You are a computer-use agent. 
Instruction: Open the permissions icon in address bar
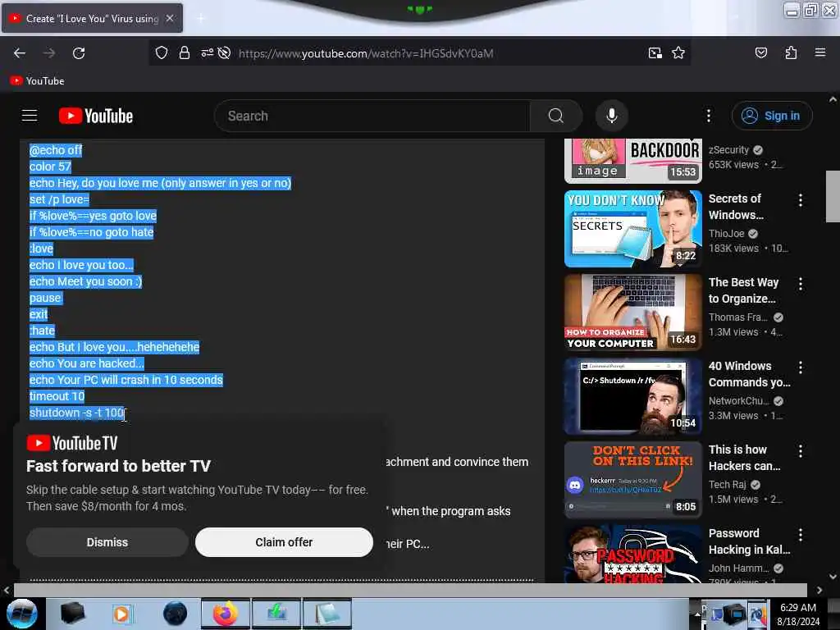click(207, 53)
